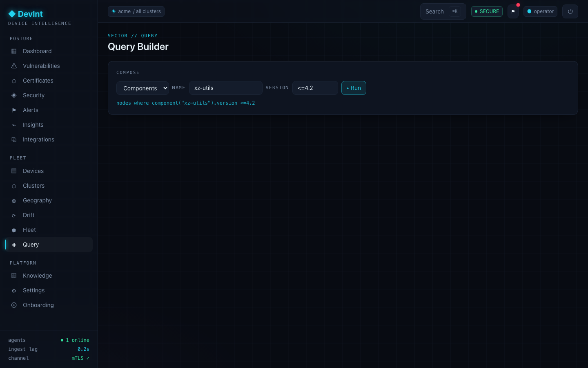Viewport: 588px width, 368px height.
Task: Click the ⌘K shortcut hint
Action: (455, 11)
